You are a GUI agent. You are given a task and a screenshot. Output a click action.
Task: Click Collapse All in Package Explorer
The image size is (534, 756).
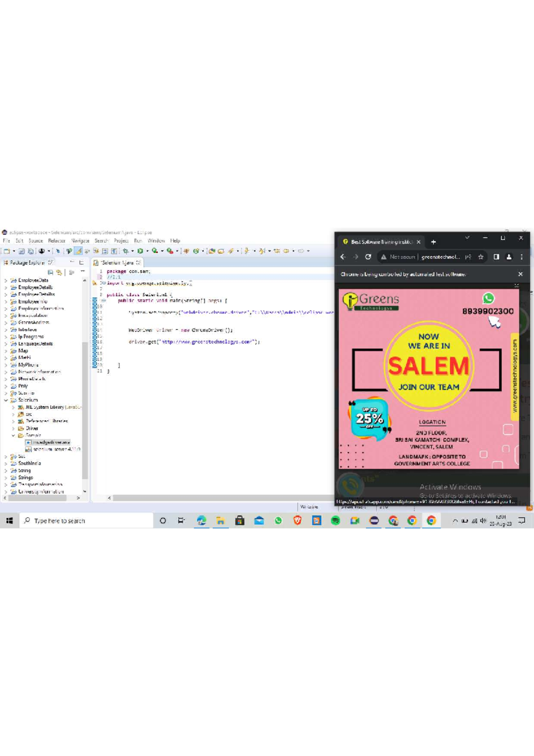(50, 272)
